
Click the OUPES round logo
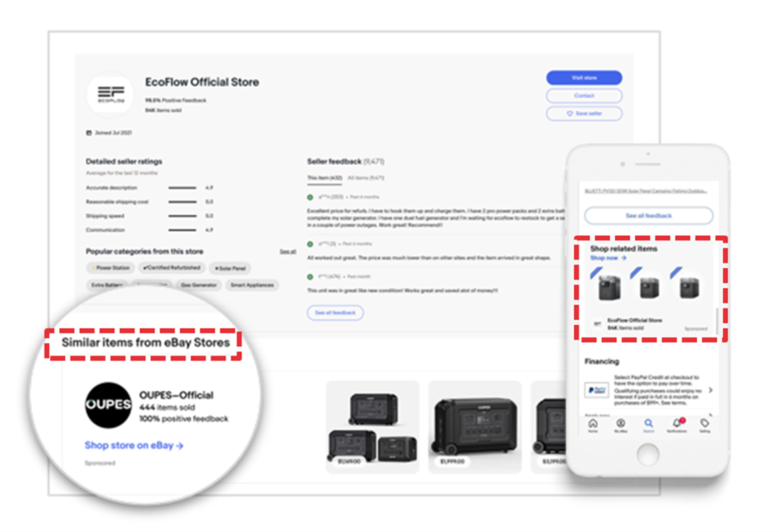(x=108, y=405)
